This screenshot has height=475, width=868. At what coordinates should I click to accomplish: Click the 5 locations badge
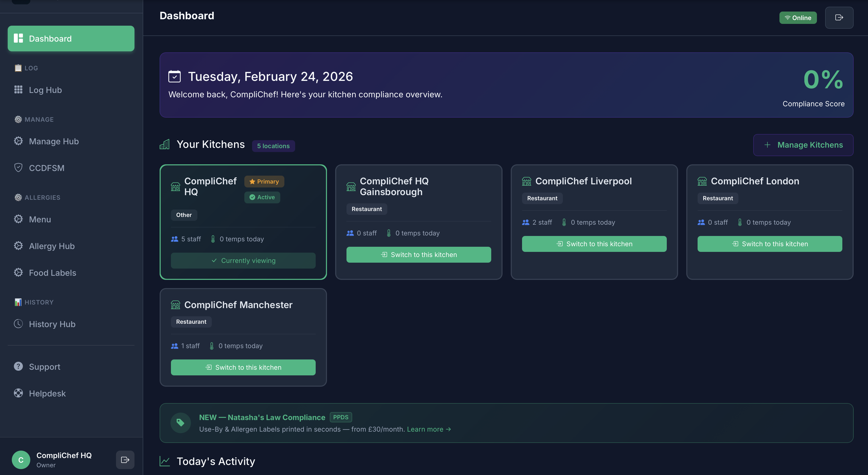tap(273, 146)
